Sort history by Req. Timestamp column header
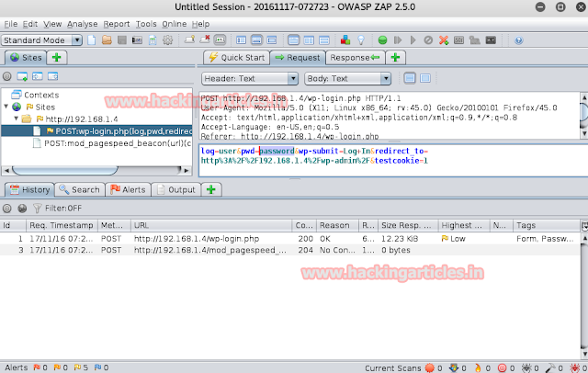The height and width of the screenshot is (373, 588). tap(62, 225)
